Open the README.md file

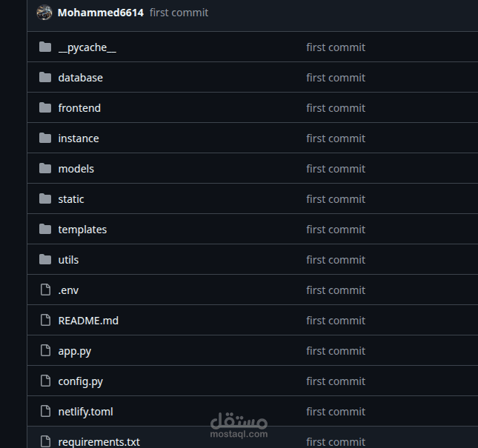click(x=88, y=321)
